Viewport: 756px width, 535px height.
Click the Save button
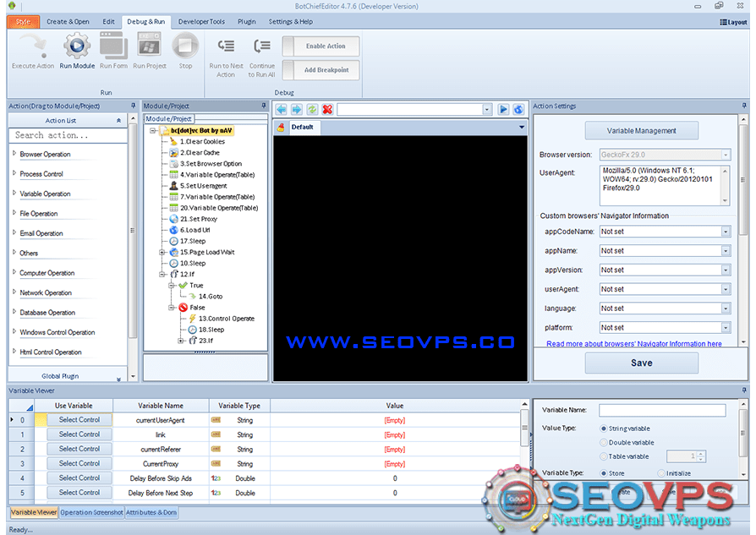(641, 363)
